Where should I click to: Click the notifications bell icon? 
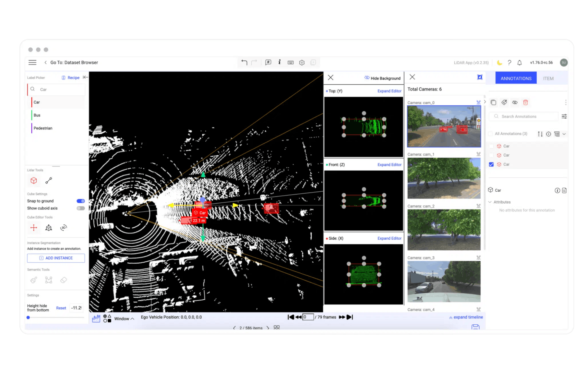pos(519,62)
